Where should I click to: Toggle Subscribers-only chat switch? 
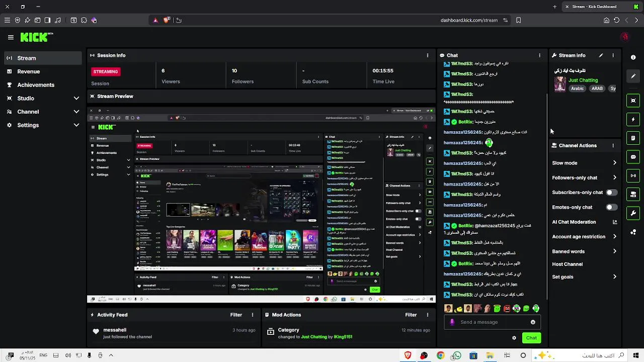tap(611, 193)
